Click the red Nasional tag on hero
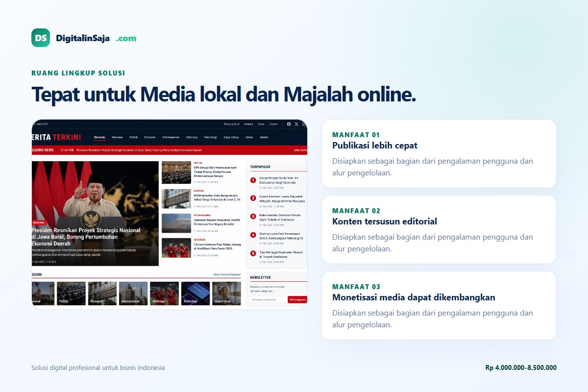Image resolution: width=588 pixels, height=392 pixels. tap(39, 222)
